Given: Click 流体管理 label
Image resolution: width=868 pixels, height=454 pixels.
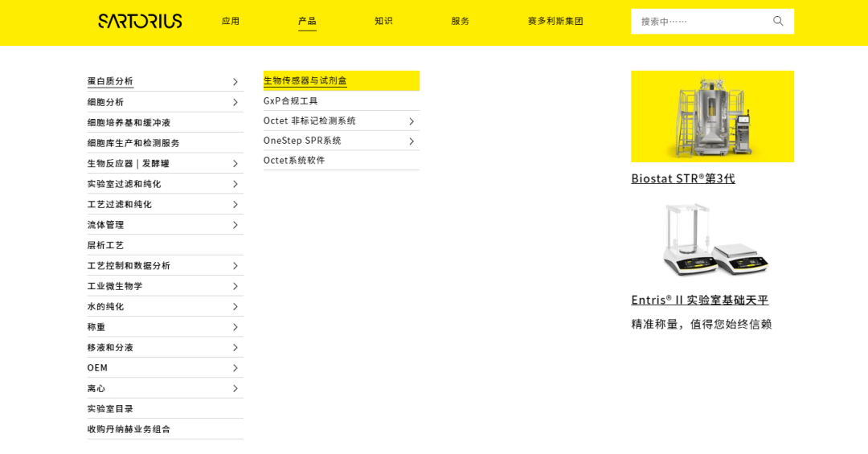Looking at the screenshot, I should point(106,225).
